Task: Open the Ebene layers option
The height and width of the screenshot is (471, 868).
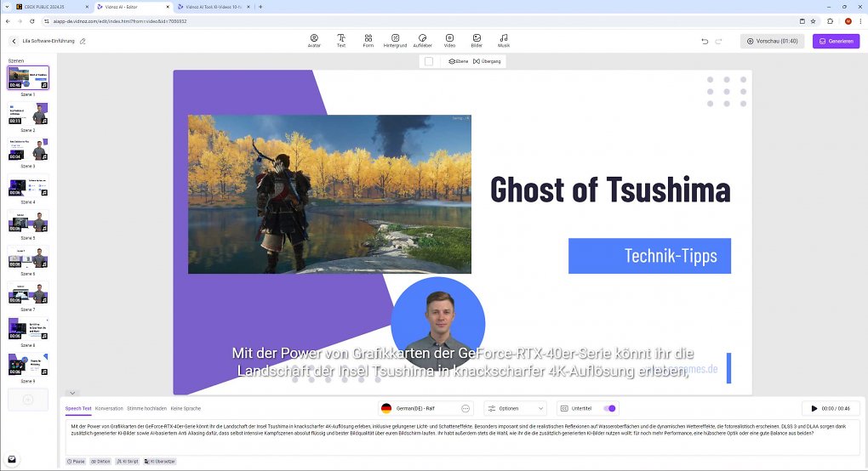Action: tap(459, 61)
